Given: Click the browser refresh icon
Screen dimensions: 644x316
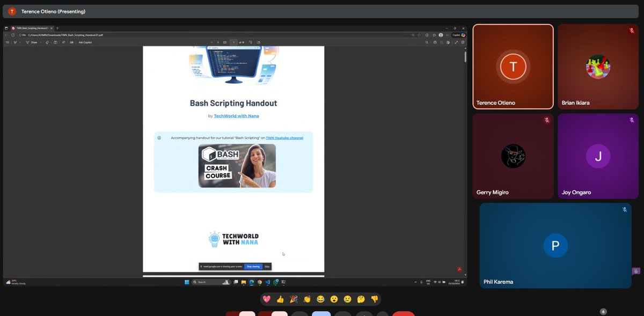Looking at the screenshot, I should (13, 35).
